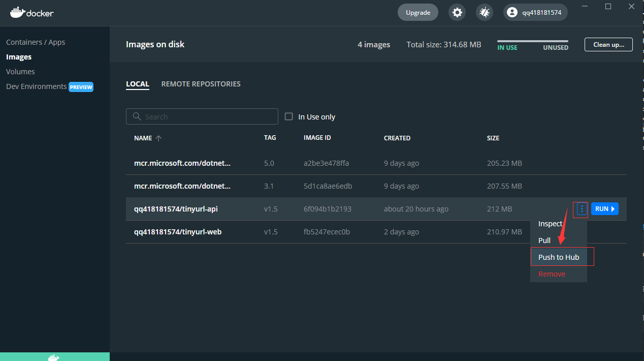This screenshot has height=361, width=644.
Task: Open Settings via the gear icon
Action: point(457,12)
